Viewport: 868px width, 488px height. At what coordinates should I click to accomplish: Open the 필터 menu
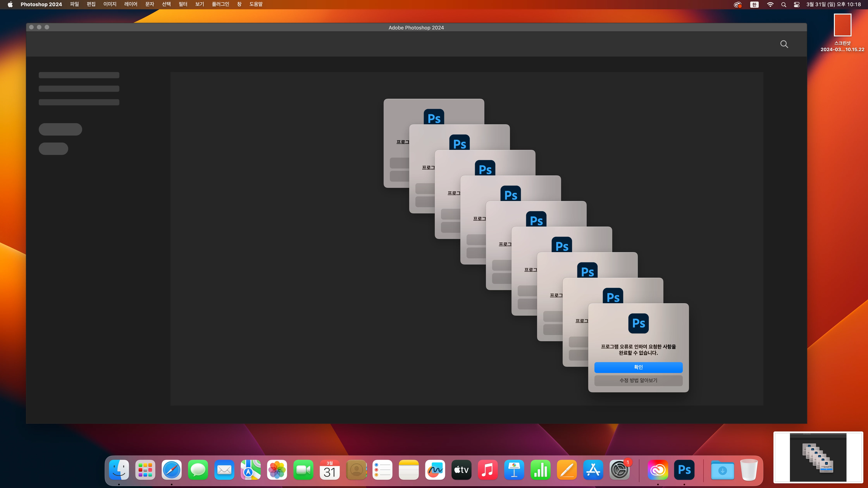click(x=183, y=4)
